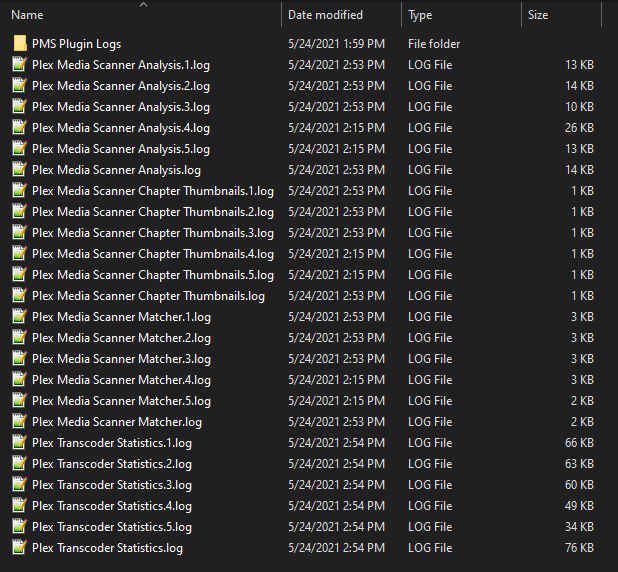Pick the Scanner Matcher.3.log file icon
The height and width of the screenshot is (572, 618).
20,359
